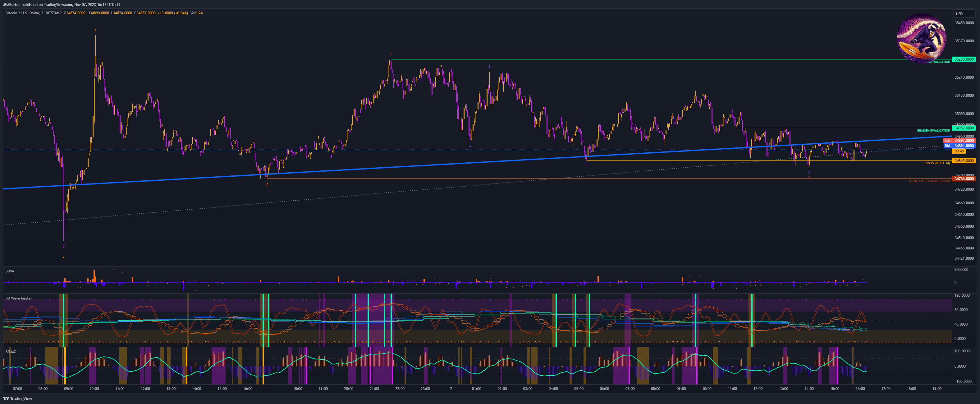Click the 34421.0000 price axis label
Screen dimensions: 980x404
pyautogui.click(x=964, y=258)
